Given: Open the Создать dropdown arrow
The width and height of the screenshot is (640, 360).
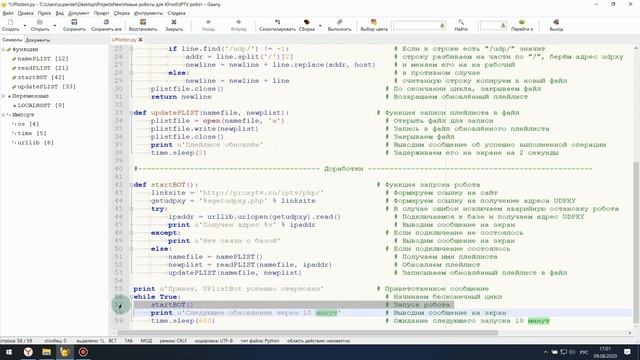Looking at the screenshot, I should 24,26.
